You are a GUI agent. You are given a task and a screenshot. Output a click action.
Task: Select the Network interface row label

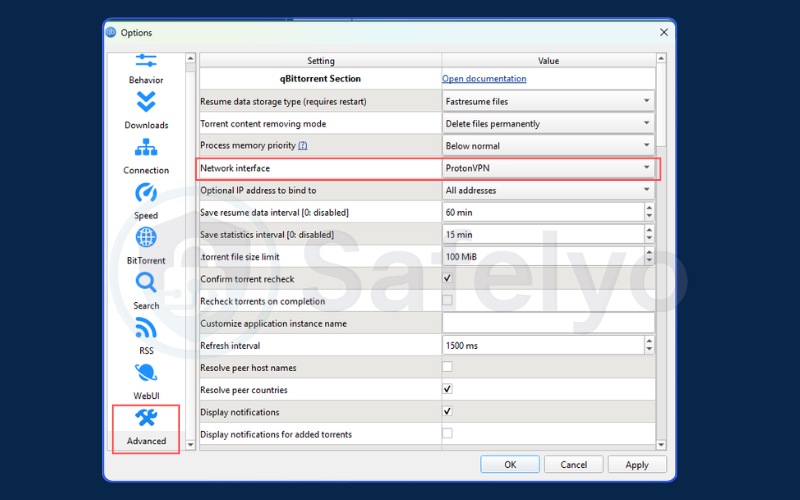235,168
